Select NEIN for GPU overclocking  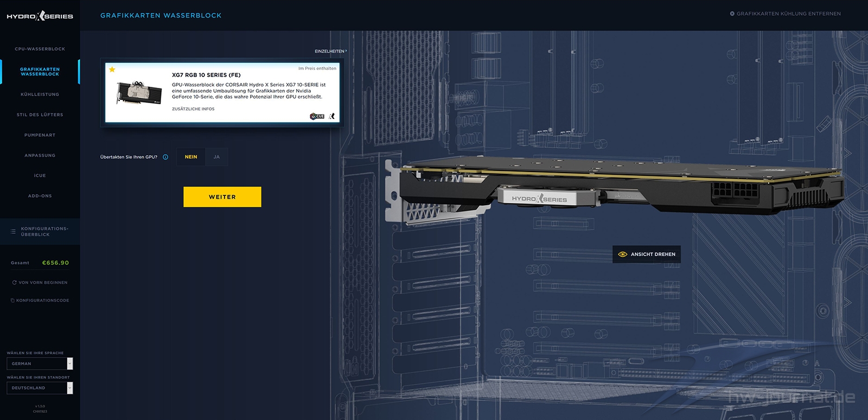(x=191, y=157)
